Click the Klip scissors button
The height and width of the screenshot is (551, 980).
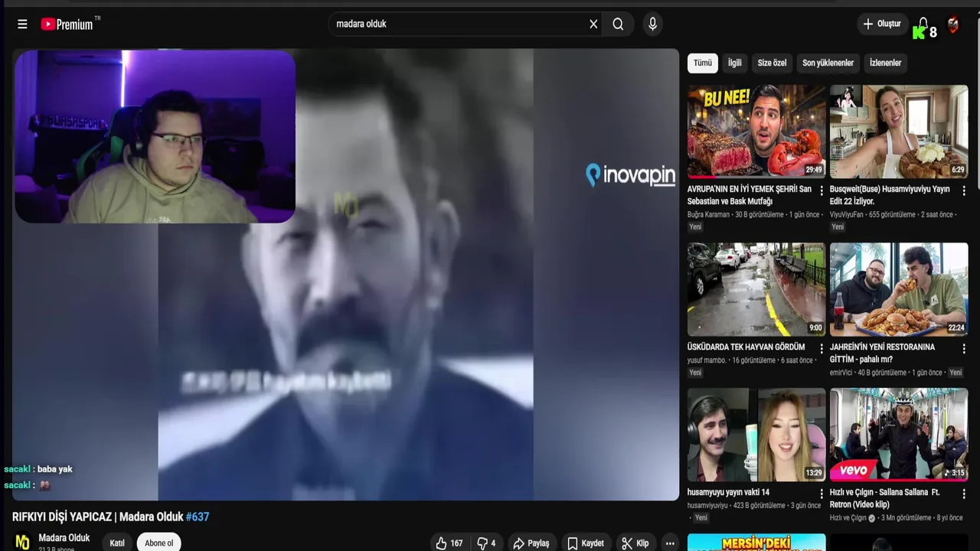[635, 543]
